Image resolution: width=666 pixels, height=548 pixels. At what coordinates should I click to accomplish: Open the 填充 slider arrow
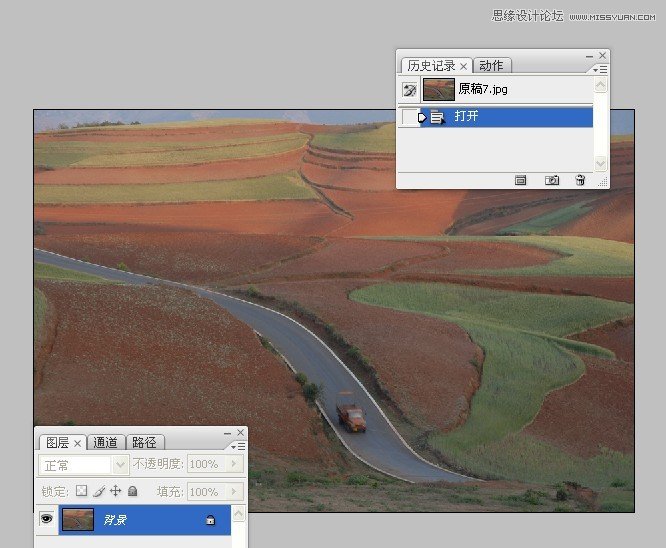pos(234,492)
